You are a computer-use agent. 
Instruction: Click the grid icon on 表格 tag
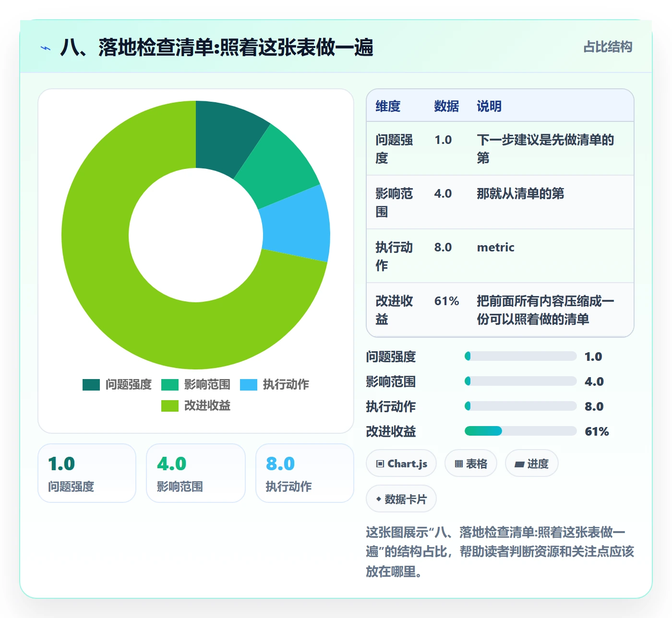459,463
